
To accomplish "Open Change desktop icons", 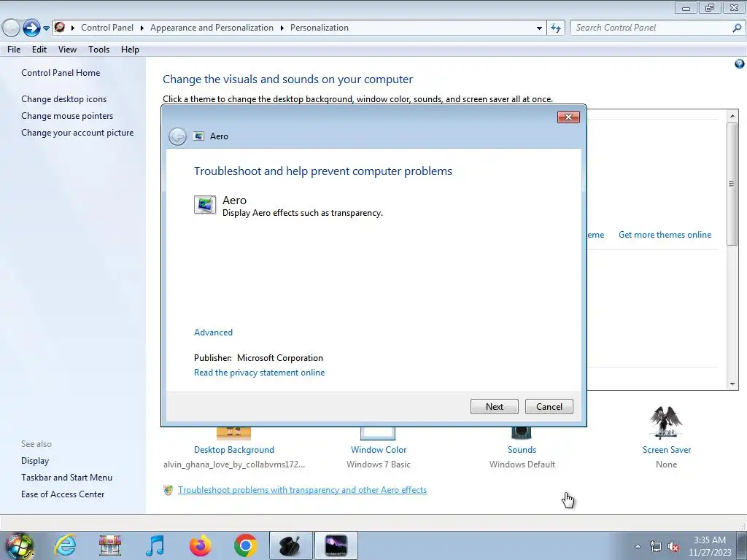I will tap(64, 99).
